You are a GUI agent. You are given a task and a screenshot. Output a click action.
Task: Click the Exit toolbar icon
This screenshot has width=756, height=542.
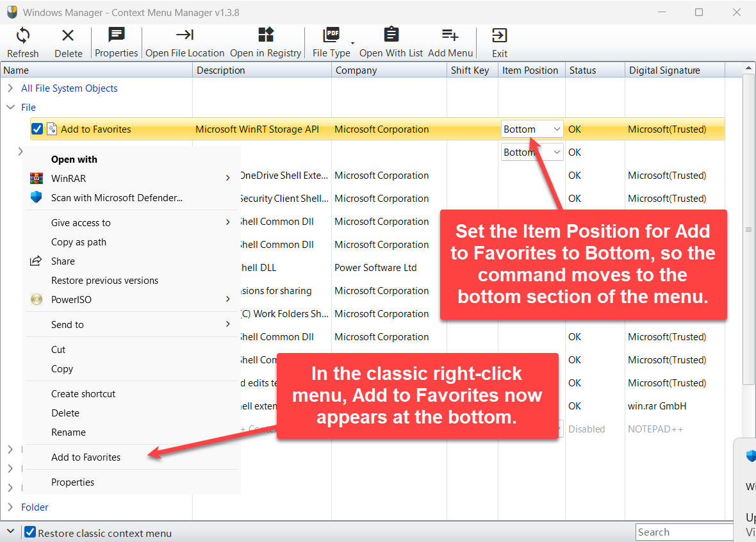click(x=500, y=35)
